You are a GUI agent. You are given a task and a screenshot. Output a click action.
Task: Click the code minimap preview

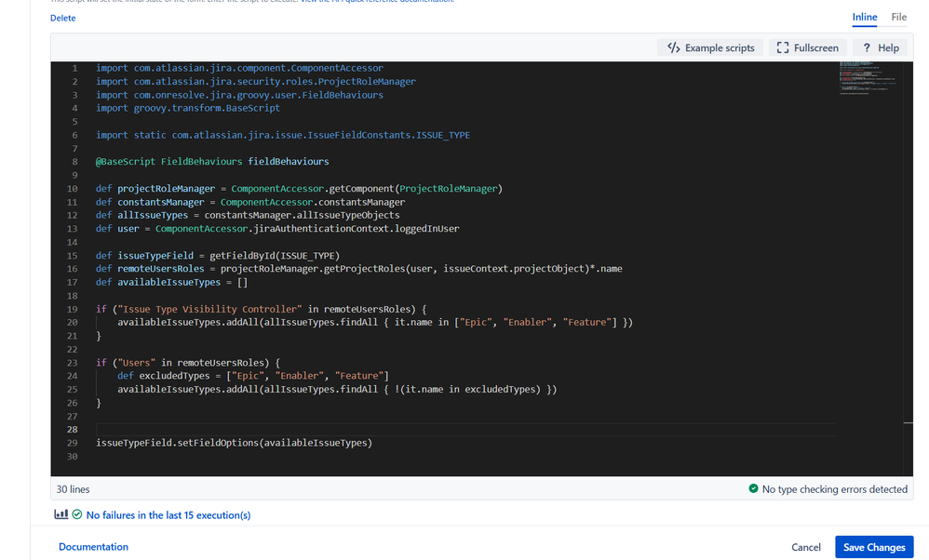[868, 79]
